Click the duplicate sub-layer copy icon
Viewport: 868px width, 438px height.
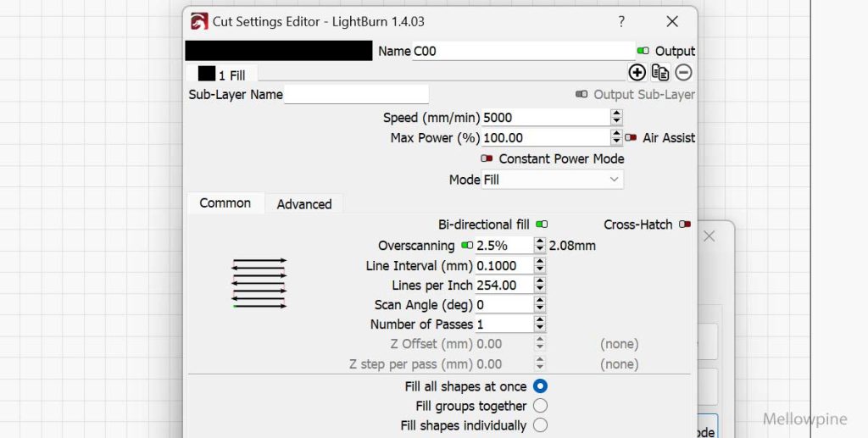659,73
